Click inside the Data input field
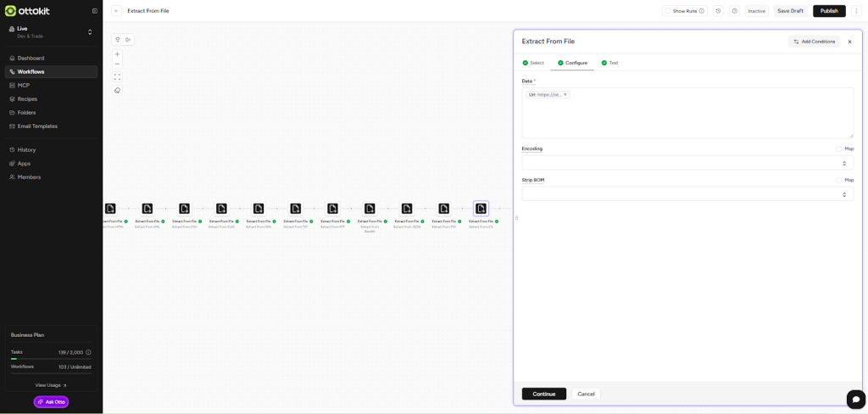Image resolution: width=868 pixels, height=414 pixels. coord(687,119)
